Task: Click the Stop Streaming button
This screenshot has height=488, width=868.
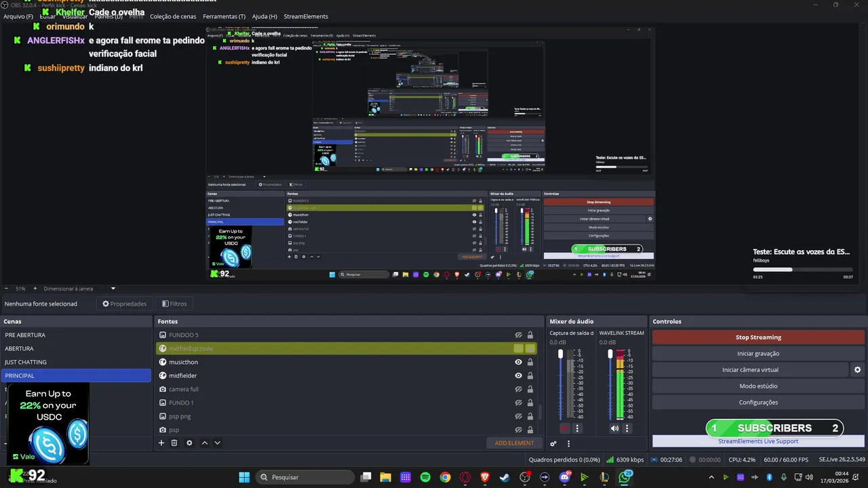Action: (x=758, y=338)
